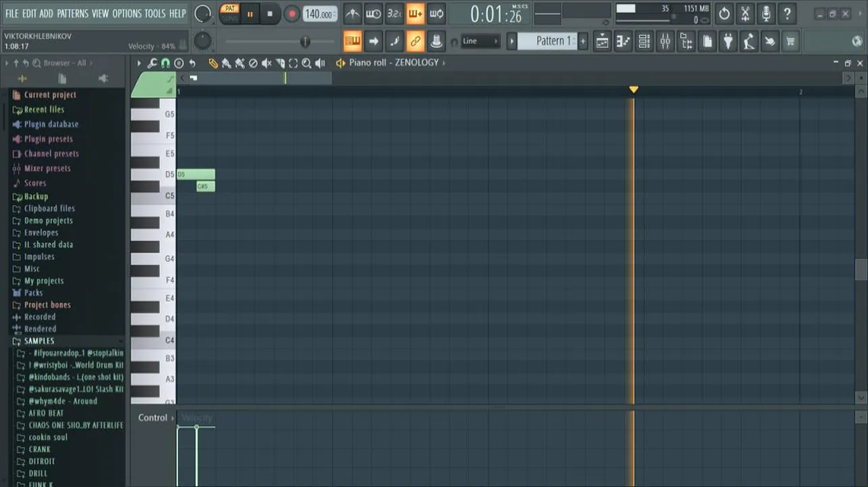The width and height of the screenshot is (868, 487).
Task: Open plugin picker plug icon
Action: (728, 41)
